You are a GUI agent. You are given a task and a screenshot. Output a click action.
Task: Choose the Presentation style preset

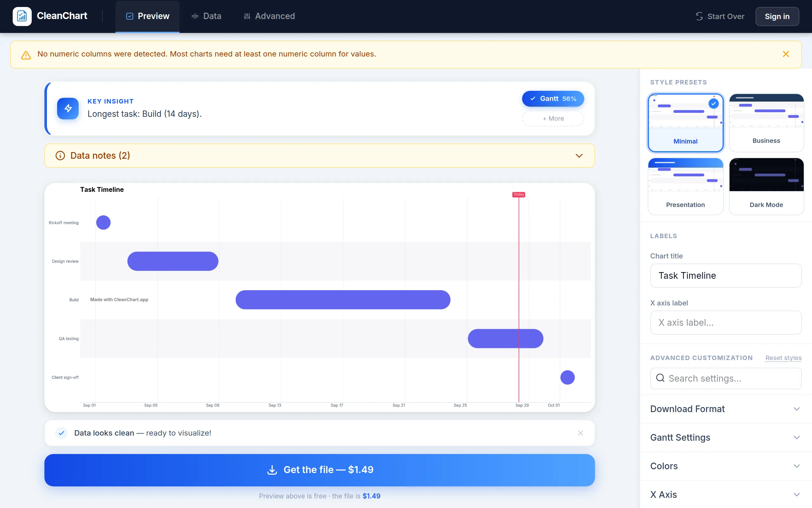point(685,186)
